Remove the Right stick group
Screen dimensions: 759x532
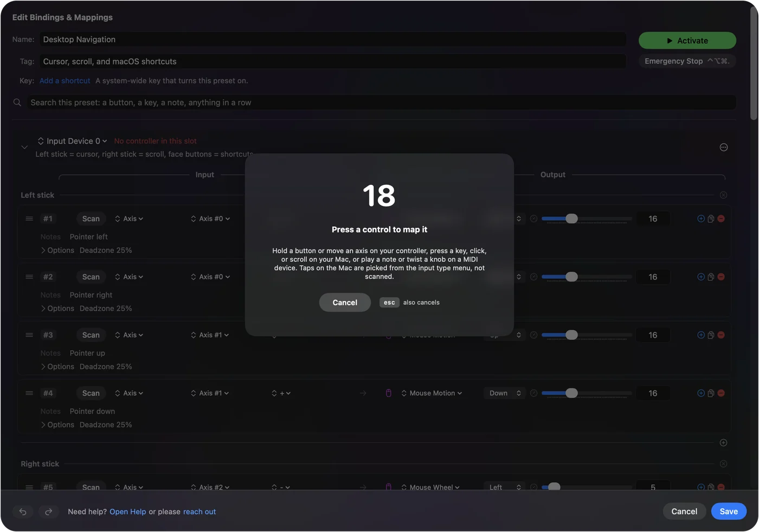click(723, 464)
